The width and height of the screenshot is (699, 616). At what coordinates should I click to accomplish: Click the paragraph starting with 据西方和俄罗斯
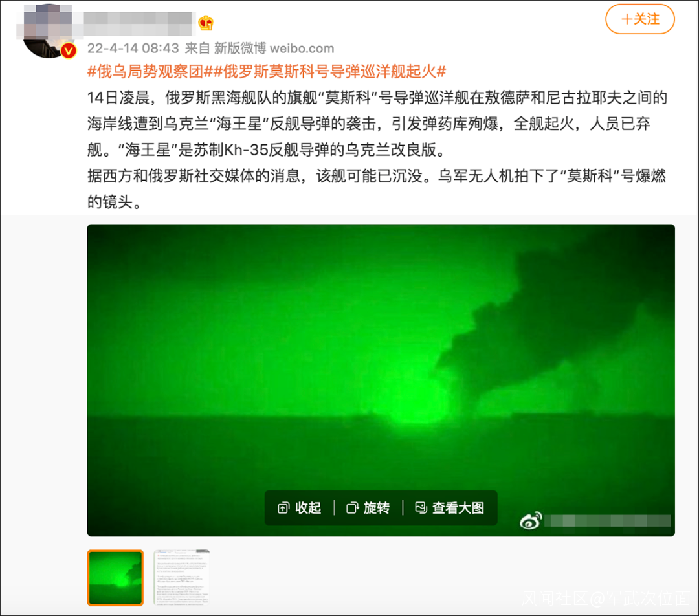[376, 188]
